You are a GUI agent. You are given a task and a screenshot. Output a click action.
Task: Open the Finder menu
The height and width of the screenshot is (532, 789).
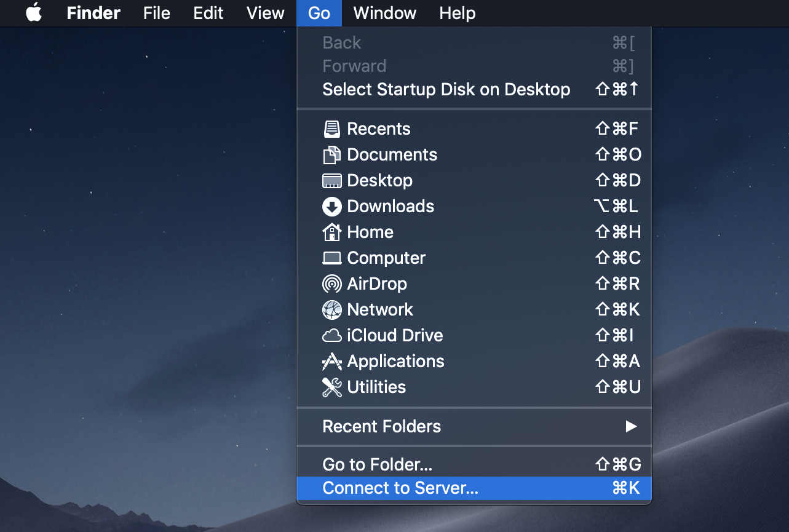pos(93,13)
